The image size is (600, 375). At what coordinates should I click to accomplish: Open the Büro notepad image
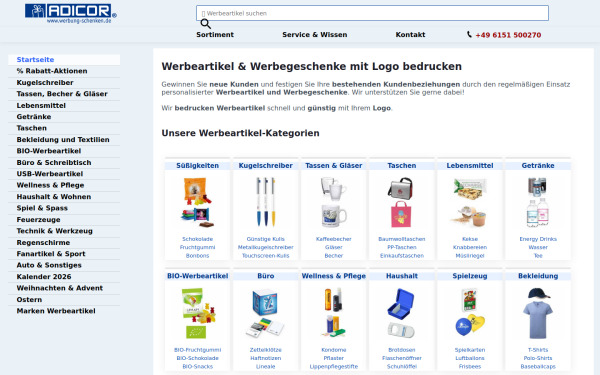click(266, 313)
